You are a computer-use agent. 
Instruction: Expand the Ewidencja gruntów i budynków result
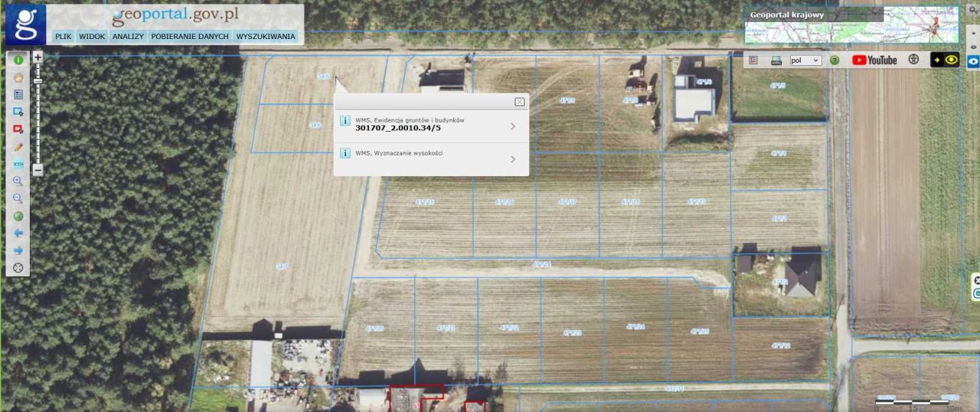pos(431,126)
